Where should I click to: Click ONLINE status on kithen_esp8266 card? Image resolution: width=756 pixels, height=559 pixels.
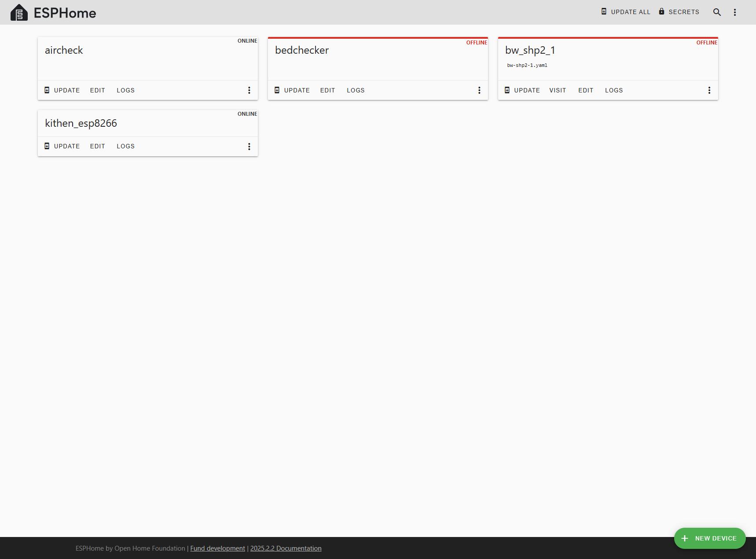pyautogui.click(x=247, y=114)
